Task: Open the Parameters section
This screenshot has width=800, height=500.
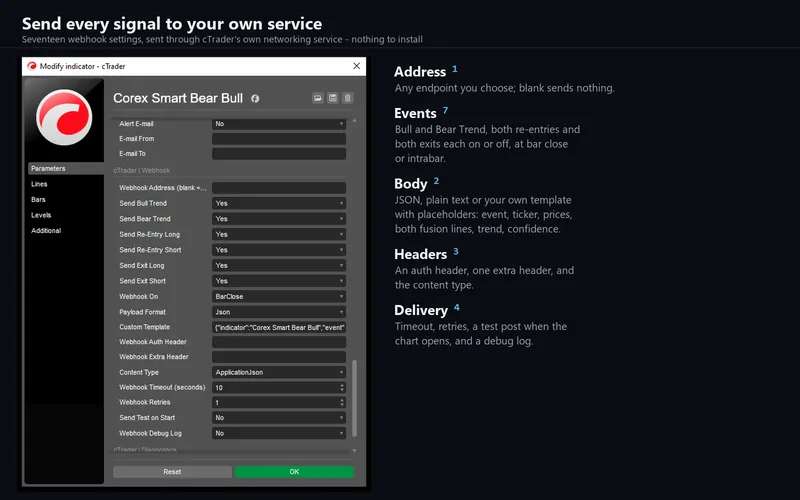Action: (66, 168)
